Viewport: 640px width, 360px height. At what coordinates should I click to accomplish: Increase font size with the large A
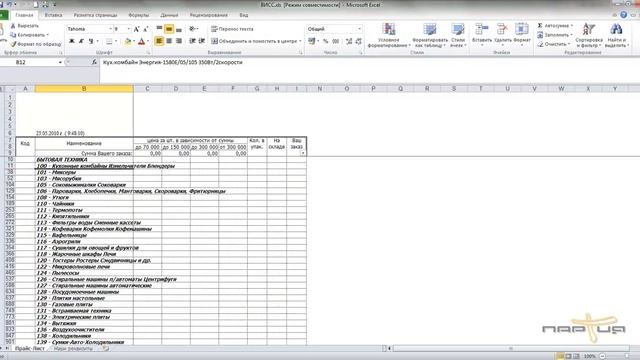pyautogui.click(x=137, y=29)
